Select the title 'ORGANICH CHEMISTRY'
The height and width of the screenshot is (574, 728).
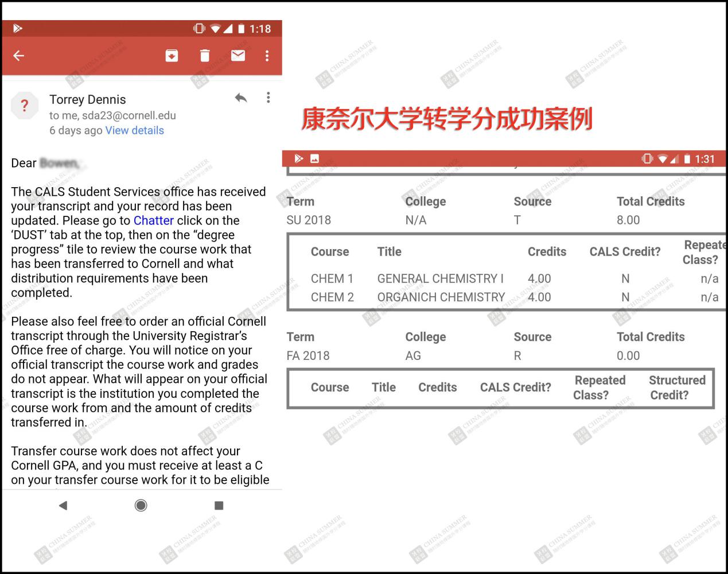441,297
